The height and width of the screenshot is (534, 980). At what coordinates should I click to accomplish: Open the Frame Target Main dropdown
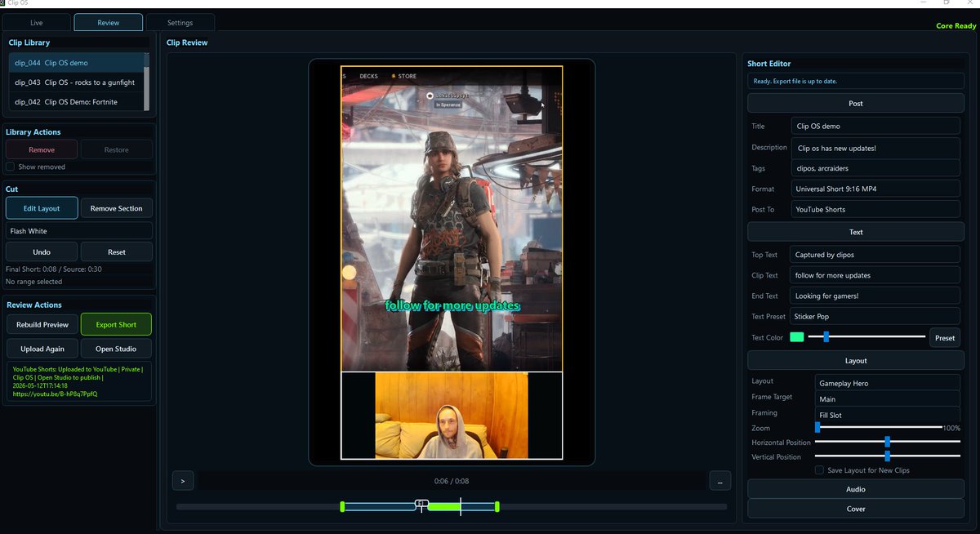(x=887, y=399)
